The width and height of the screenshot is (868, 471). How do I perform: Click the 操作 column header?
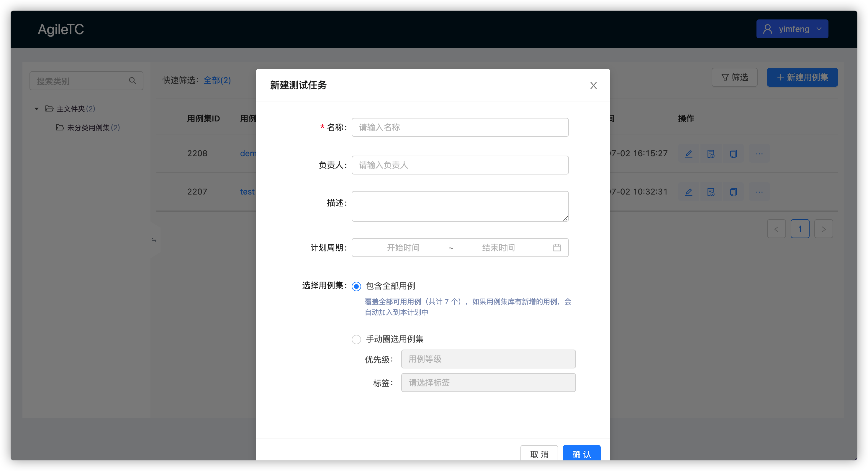[x=686, y=118]
